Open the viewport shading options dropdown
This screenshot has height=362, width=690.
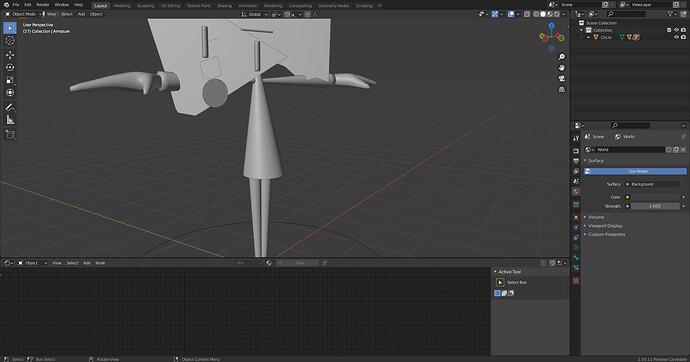(x=564, y=14)
